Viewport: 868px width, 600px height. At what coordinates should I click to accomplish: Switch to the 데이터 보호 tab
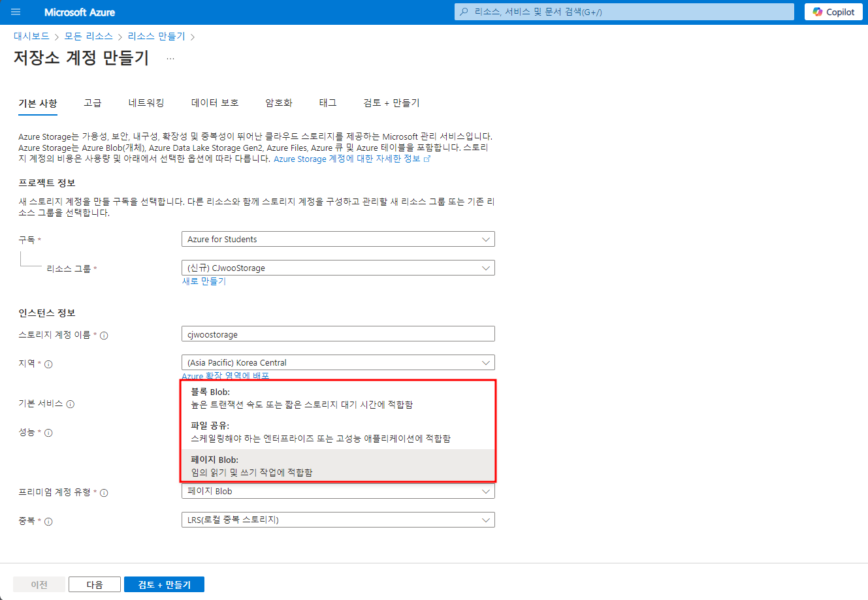(x=215, y=103)
